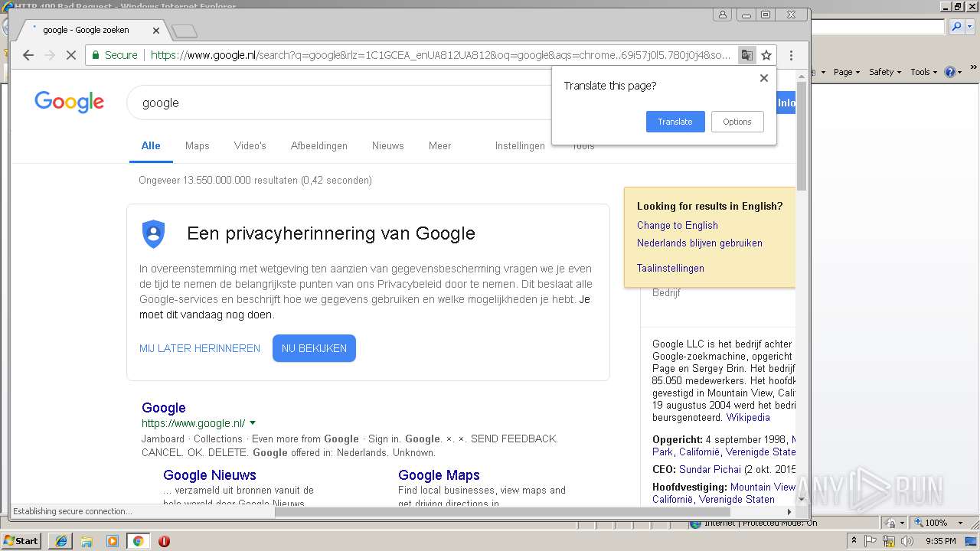
Task: Open Taalinstellingen link
Action: click(x=671, y=268)
